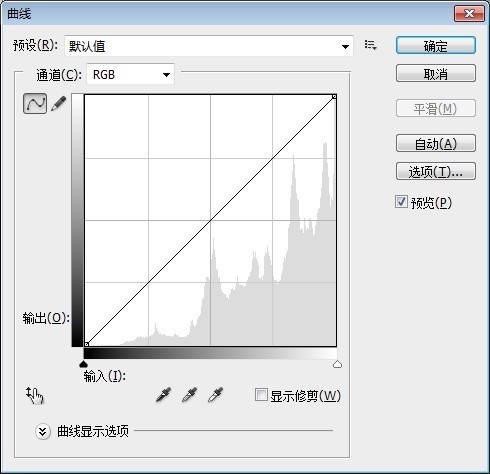Enable the 显示修剪(W) checkbox

(x=261, y=395)
